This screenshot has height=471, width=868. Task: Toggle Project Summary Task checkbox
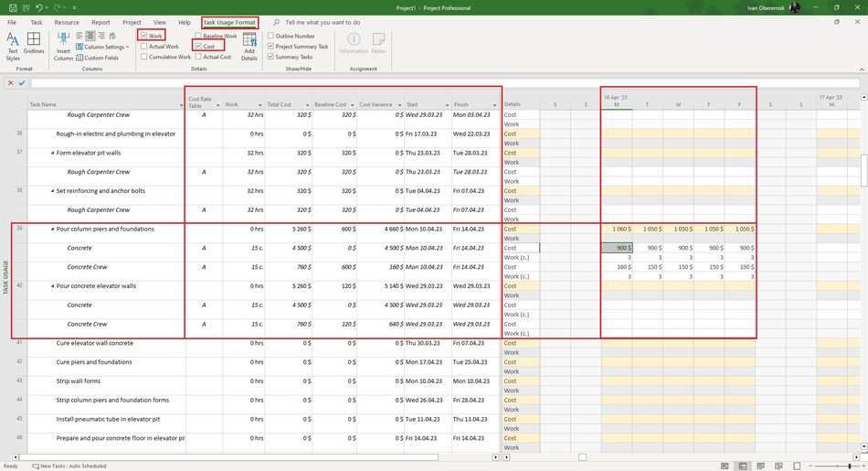point(270,47)
